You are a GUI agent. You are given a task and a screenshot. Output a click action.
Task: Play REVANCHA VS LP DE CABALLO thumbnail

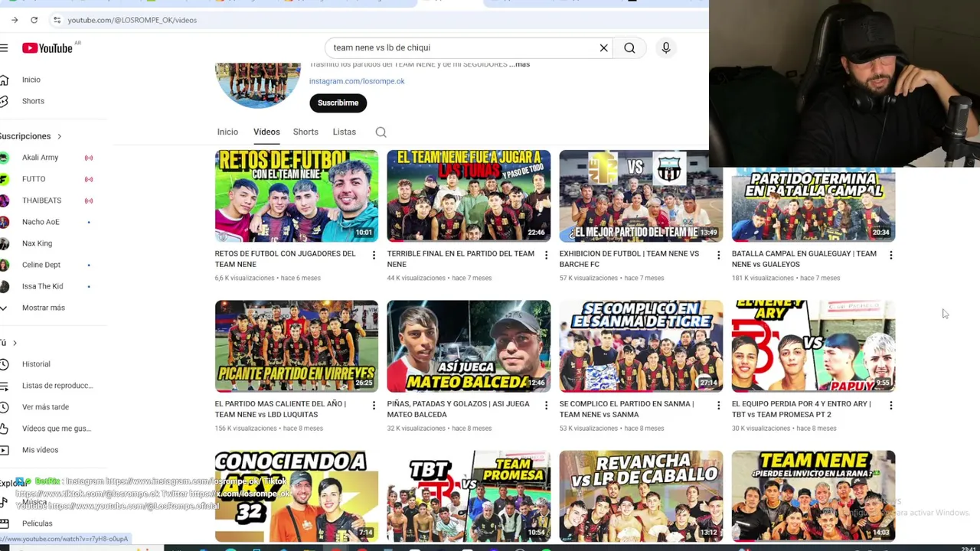click(x=641, y=496)
